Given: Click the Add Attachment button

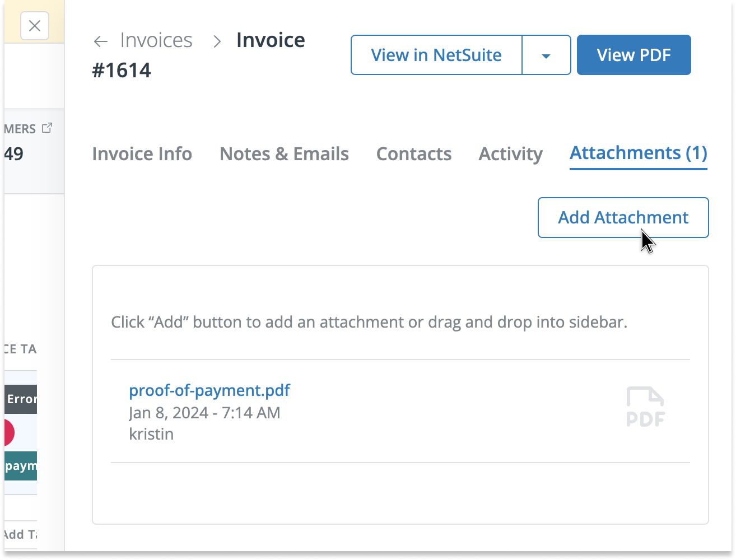Looking at the screenshot, I should (x=623, y=217).
